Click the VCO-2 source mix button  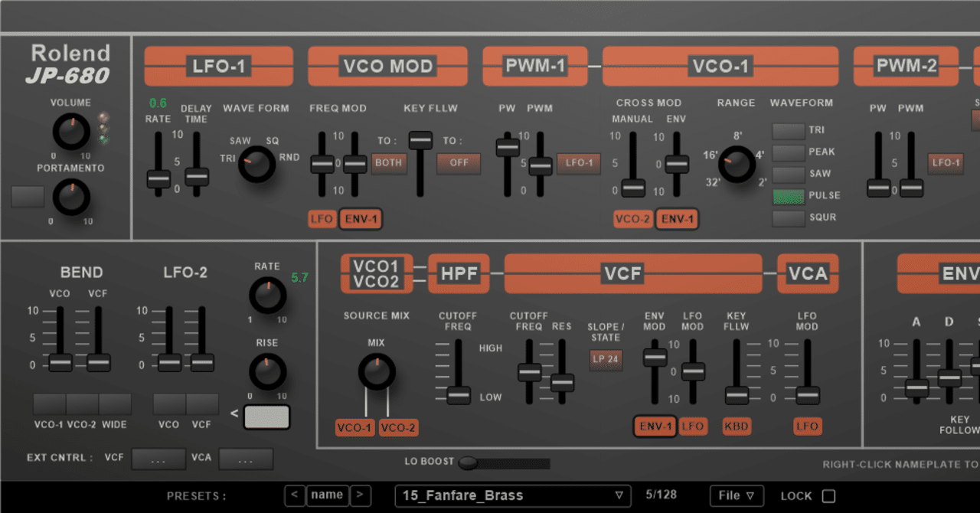tap(398, 428)
